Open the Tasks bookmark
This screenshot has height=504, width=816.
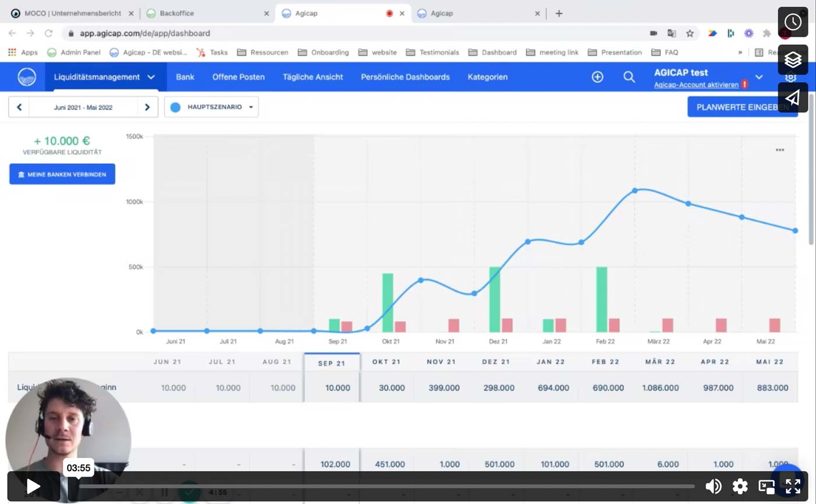point(212,52)
